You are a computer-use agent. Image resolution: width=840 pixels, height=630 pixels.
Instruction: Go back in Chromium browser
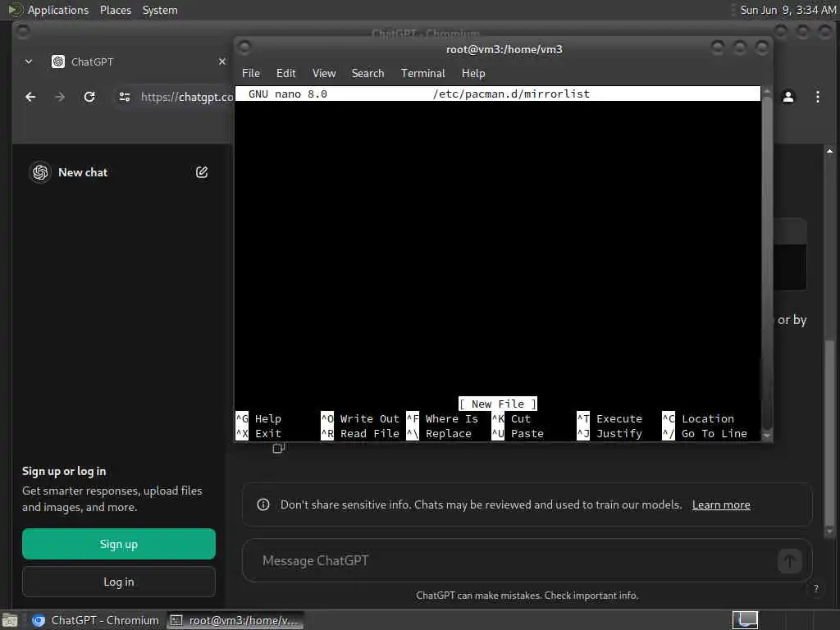30,97
